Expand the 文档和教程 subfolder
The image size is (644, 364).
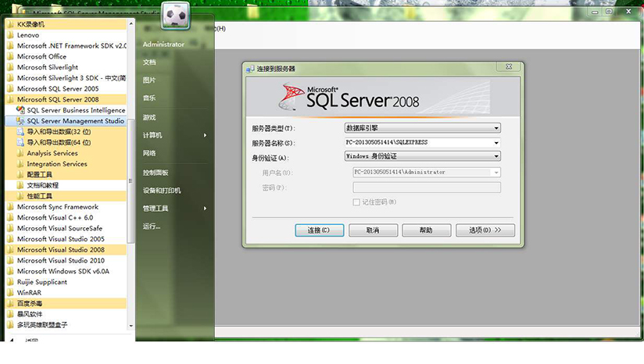click(x=66, y=185)
